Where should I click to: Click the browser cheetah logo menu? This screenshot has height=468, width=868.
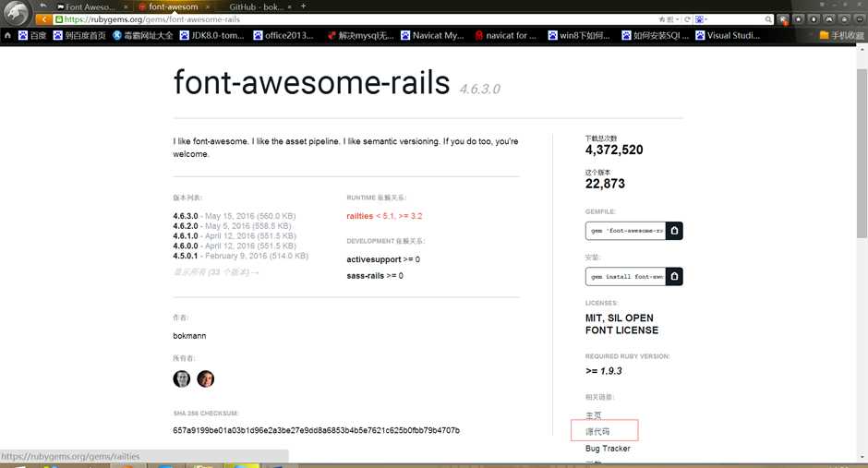coord(15,12)
